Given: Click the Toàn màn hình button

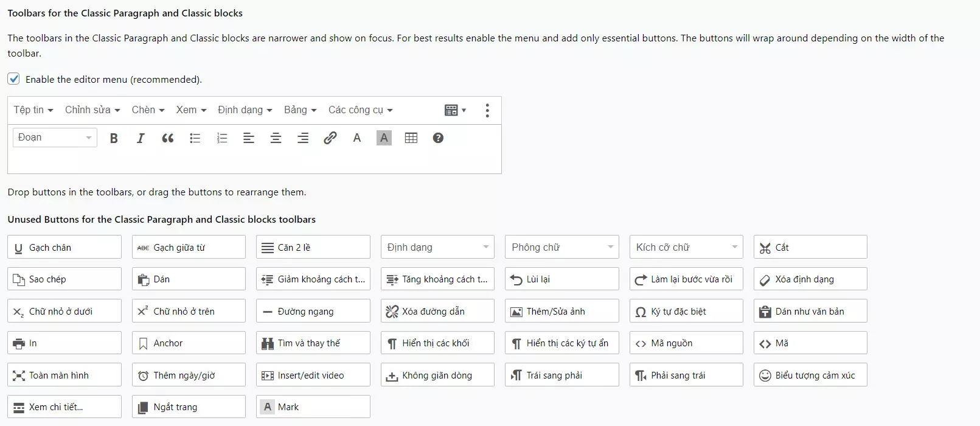Looking at the screenshot, I should 64,375.
